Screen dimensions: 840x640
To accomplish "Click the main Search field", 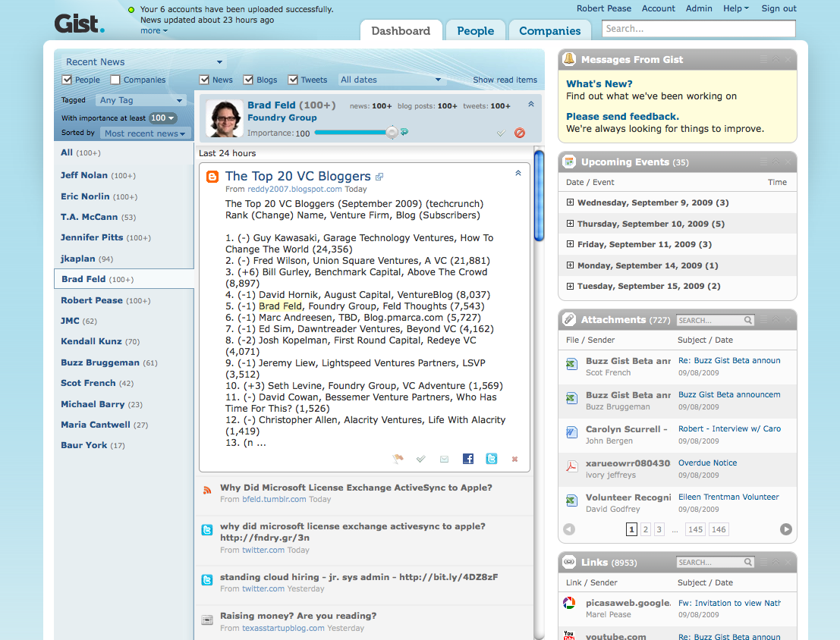I will click(x=699, y=29).
